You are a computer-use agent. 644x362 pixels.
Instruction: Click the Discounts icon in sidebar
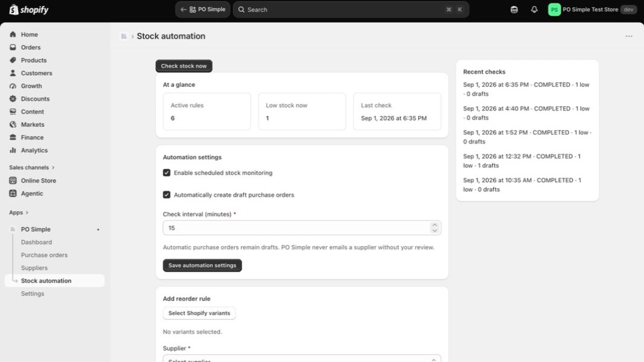[13, 99]
